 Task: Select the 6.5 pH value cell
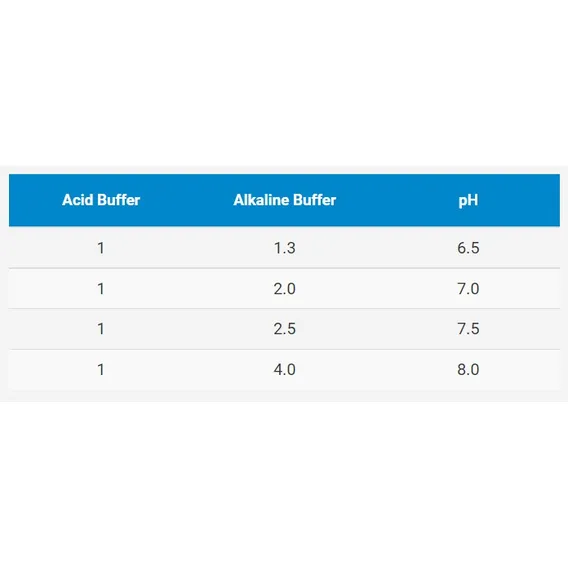pos(468,248)
